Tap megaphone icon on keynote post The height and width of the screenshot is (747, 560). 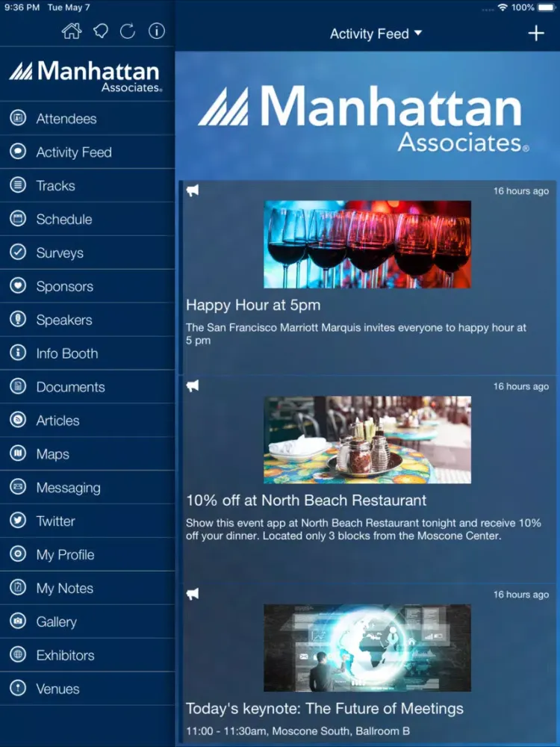(x=193, y=594)
